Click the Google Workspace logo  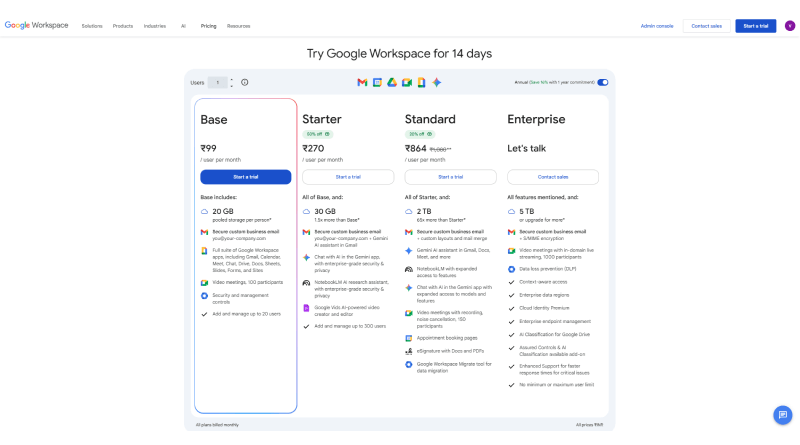coord(36,25)
